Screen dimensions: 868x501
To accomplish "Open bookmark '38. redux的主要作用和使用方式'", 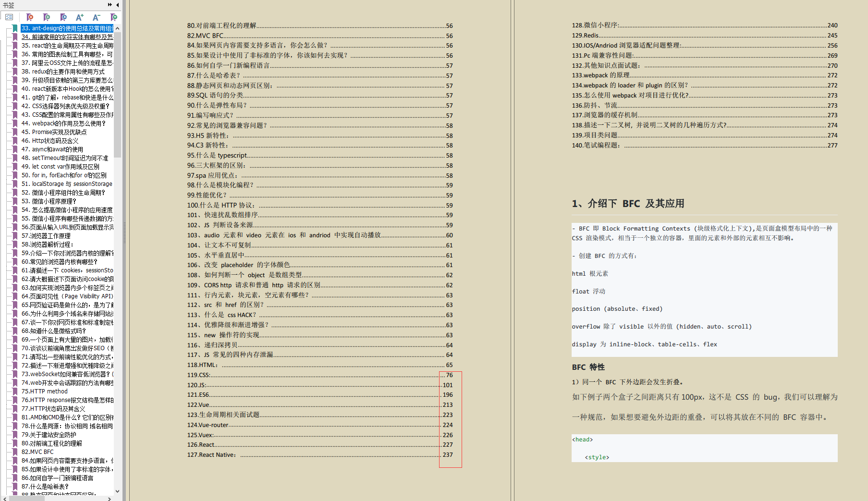I will tap(63, 72).
